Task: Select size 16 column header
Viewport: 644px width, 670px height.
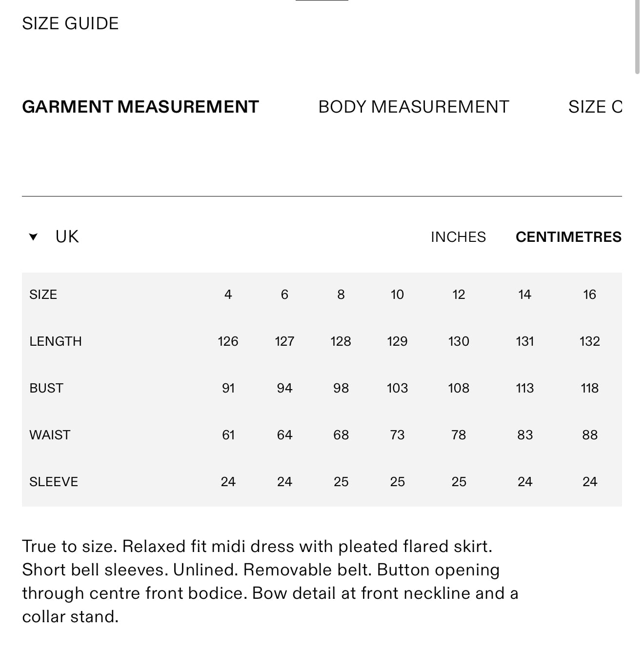Action: pyautogui.click(x=589, y=295)
